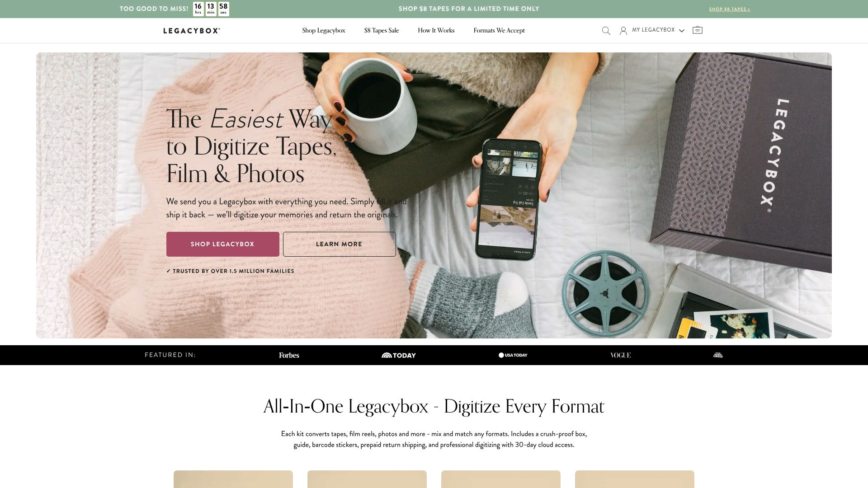Select the first product card thumbnail
868x488 pixels.
(233, 479)
